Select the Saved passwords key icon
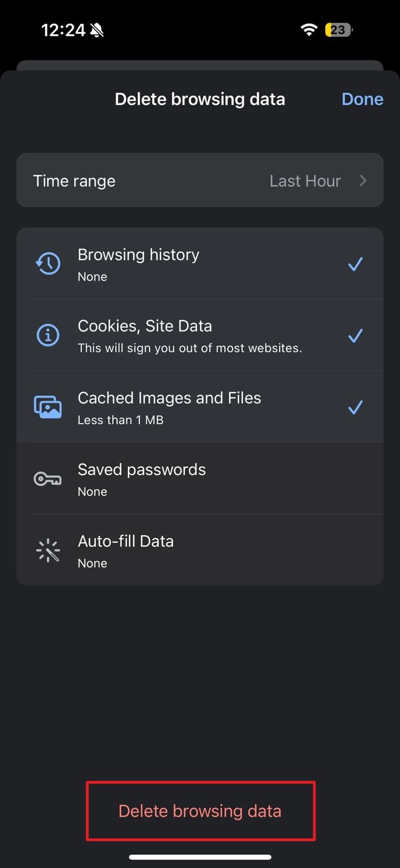This screenshot has height=868, width=400. coord(48,478)
